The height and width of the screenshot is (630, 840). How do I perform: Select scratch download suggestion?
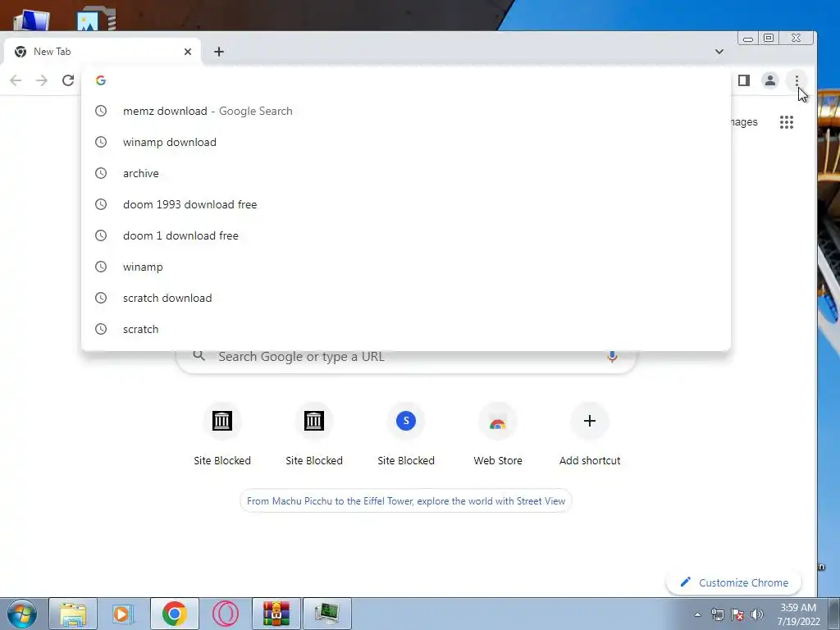point(406,297)
